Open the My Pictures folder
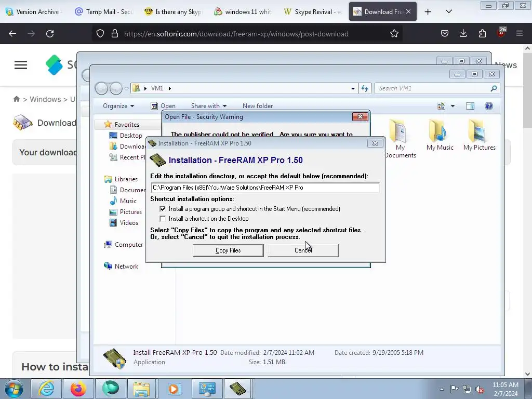532x399 pixels. tap(480, 135)
